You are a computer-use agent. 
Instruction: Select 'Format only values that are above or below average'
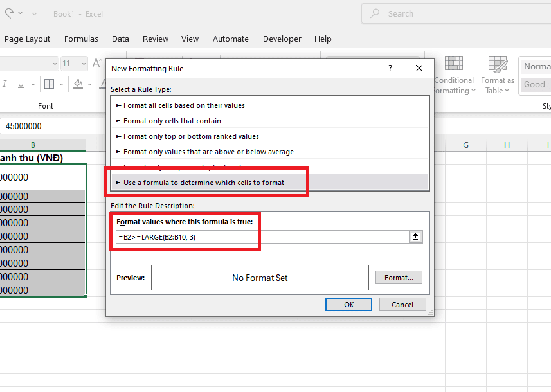pyautogui.click(x=270, y=152)
